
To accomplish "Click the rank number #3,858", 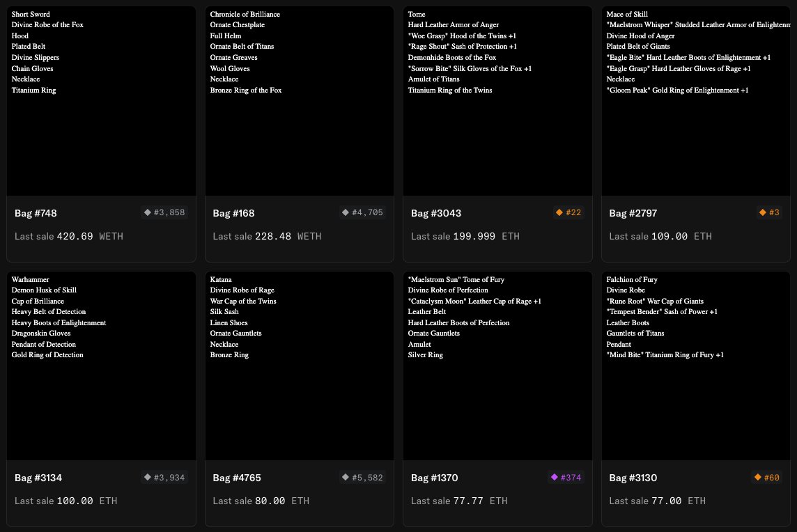I will (x=169, y=212).
